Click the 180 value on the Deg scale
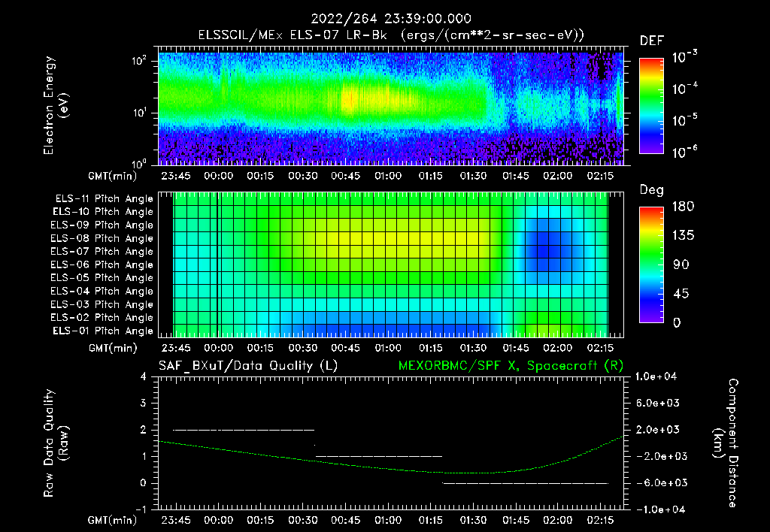 [x=683, y=207]
